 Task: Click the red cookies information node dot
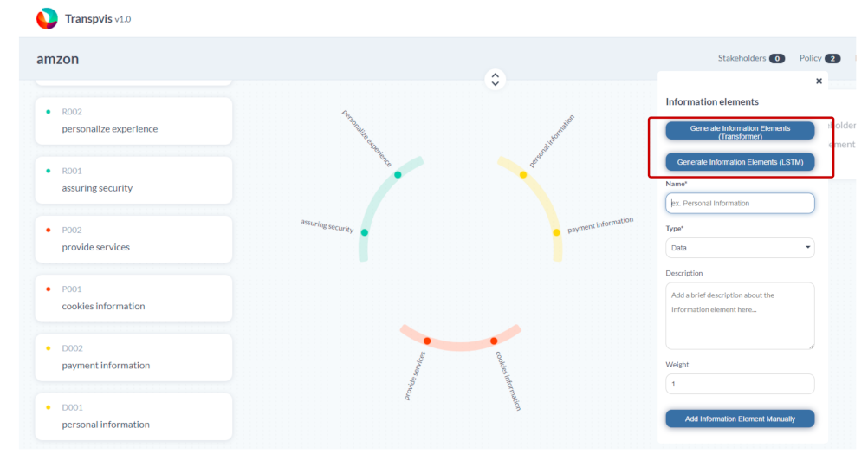(x=493, y=341)
